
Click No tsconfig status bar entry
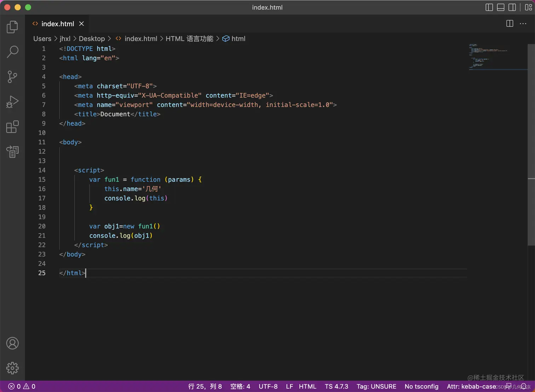click(421, 386)
